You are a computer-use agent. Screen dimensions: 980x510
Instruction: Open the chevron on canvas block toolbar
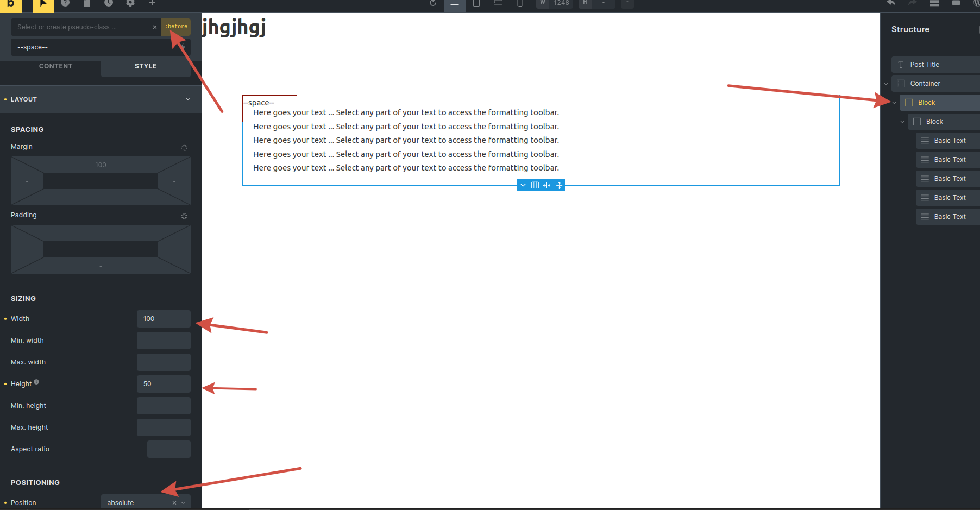point(523,185)
